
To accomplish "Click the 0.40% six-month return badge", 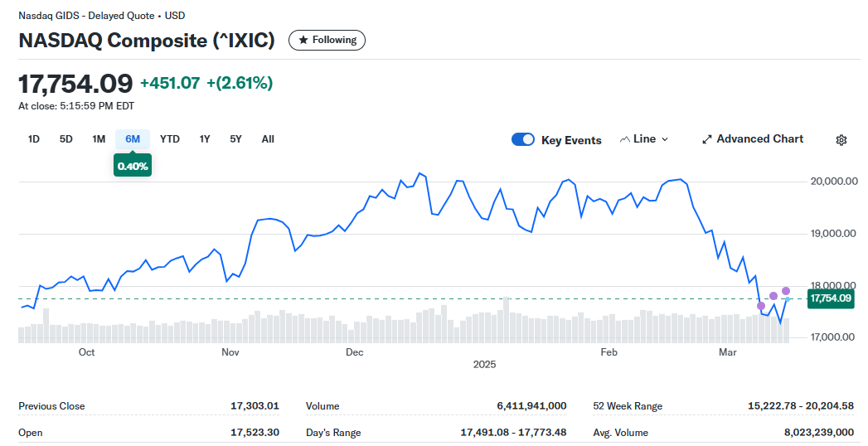I will coord(133,166).
